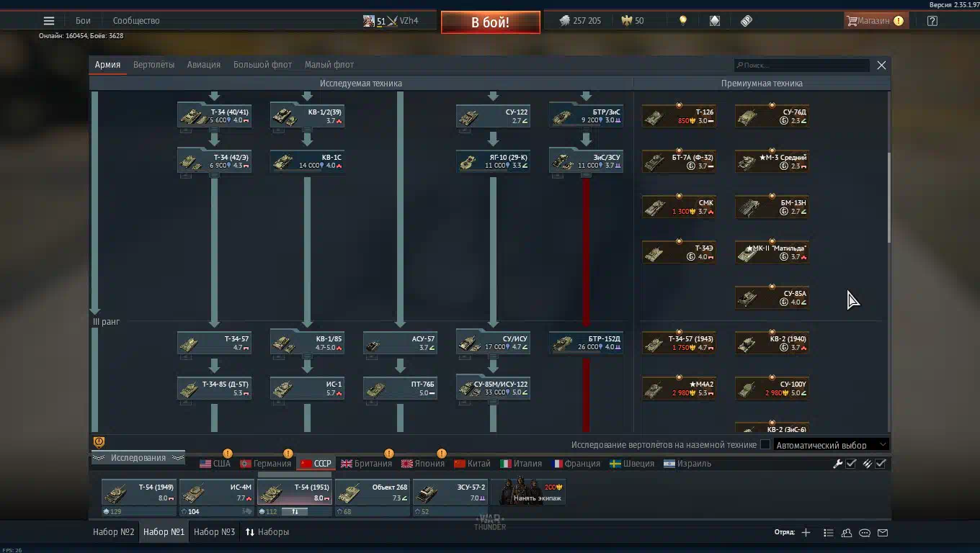Click the red В бой! button
The image size is (980, 553).
click(490, 22)
